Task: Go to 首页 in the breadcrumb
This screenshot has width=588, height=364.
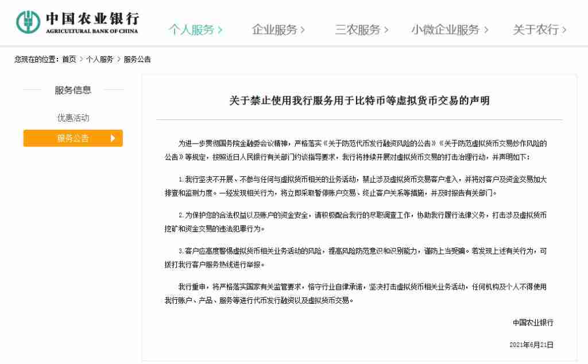Action: (x=69, y=59)
